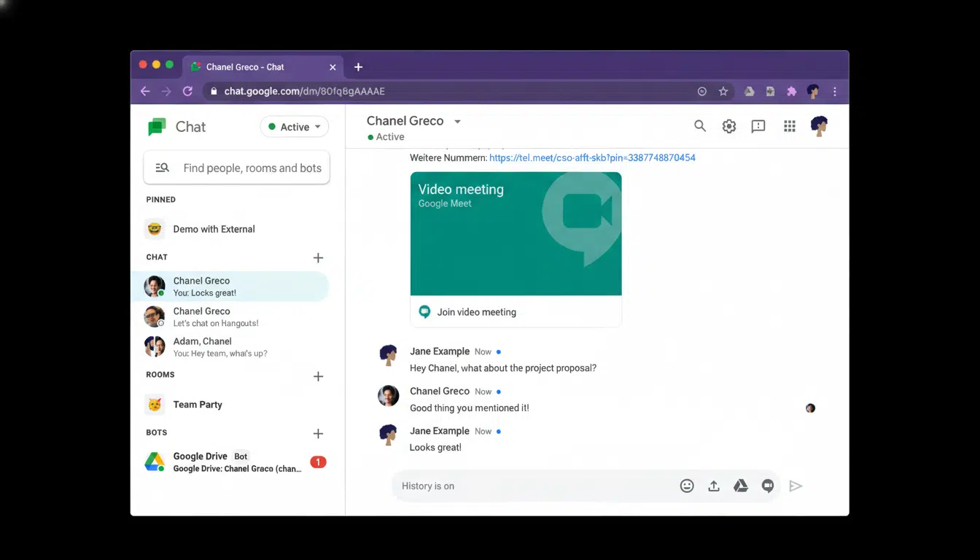Image resolution: width=980 pixels, height=560 pixels.
Task: Send feedback about Chat
Action: (x=758, y=125)
